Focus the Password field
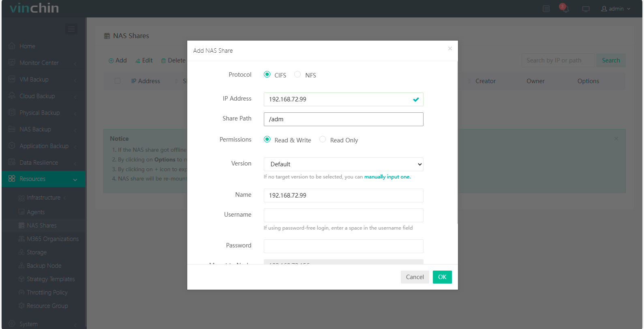 [343, 246]
